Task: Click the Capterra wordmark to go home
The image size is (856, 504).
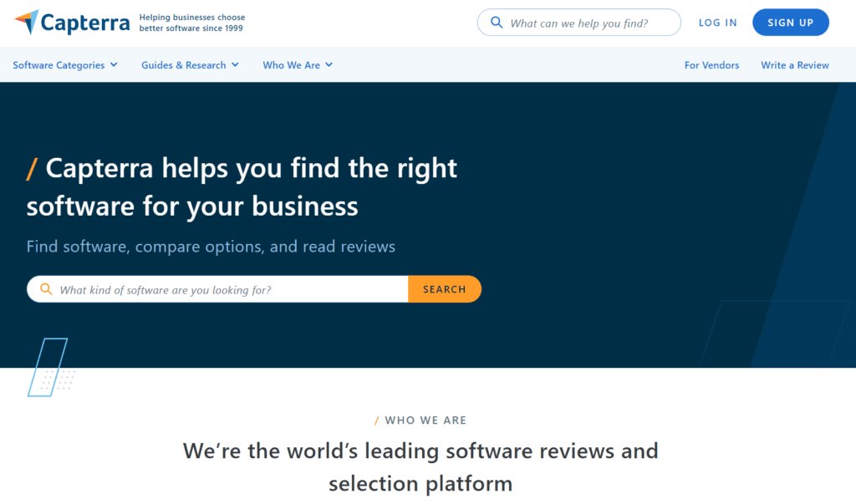Action: pyautogui.click(x=86, y=23)
